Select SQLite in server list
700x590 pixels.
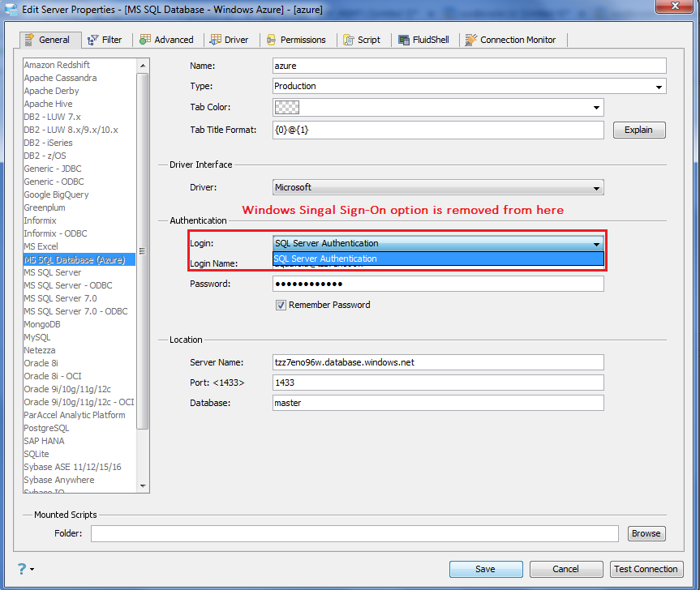pos(37,454)
